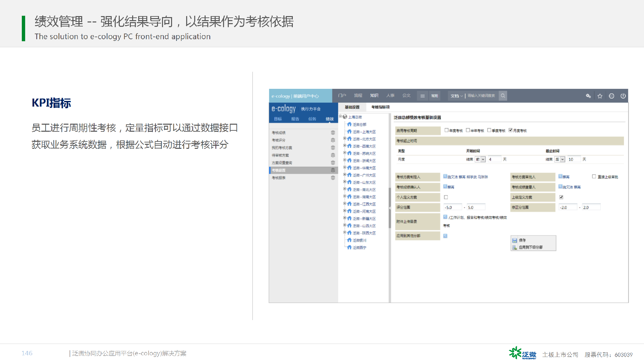This screenshot has width=644, height=362.
Task: Toggle the 上级定义方案 checkbox
Action: [561, 197]
